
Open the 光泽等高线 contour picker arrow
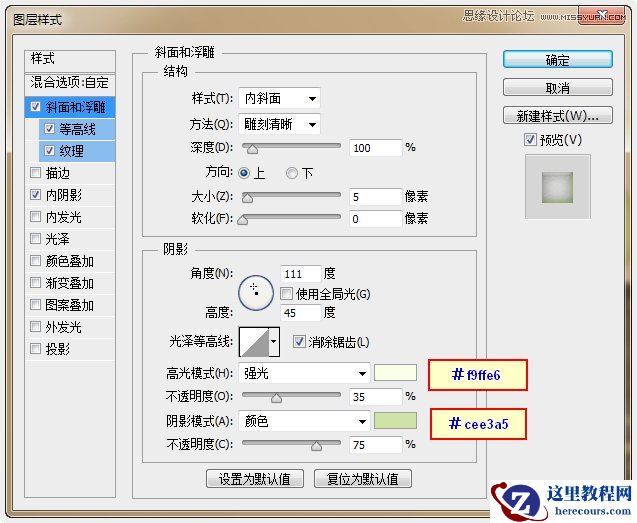(x=274, y=342)
